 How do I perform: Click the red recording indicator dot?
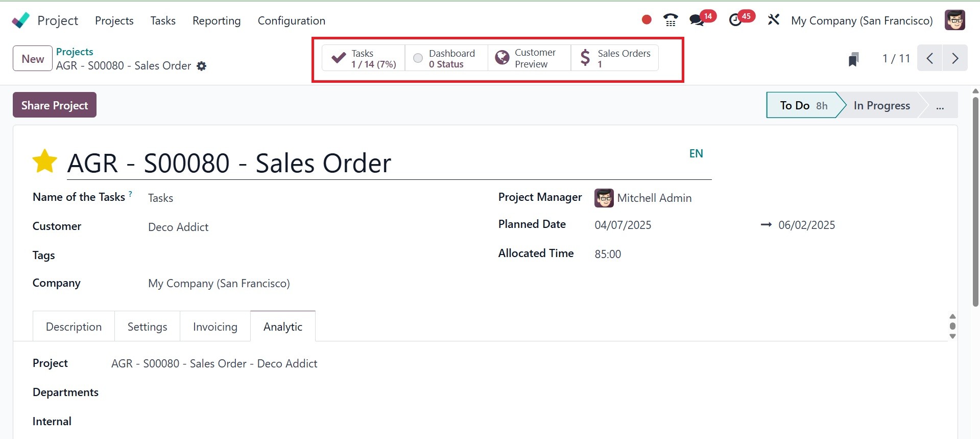click(x=647, y=20)
